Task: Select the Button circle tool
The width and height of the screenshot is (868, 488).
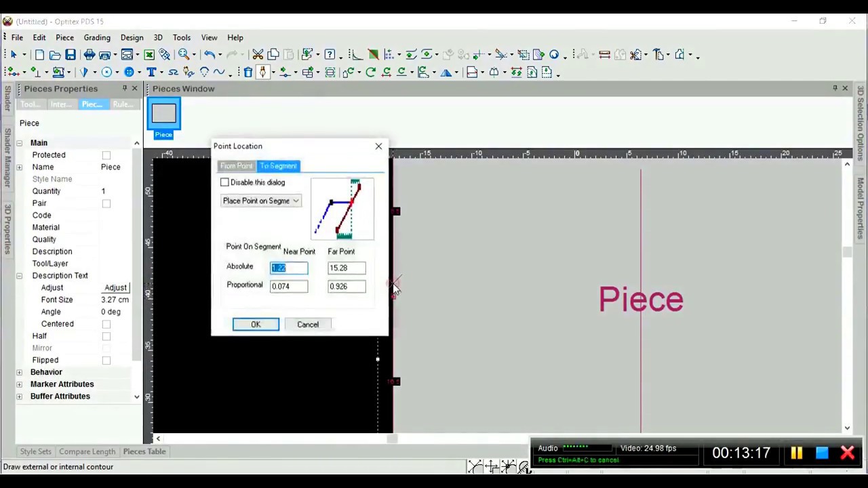Action: click(128, 72)
